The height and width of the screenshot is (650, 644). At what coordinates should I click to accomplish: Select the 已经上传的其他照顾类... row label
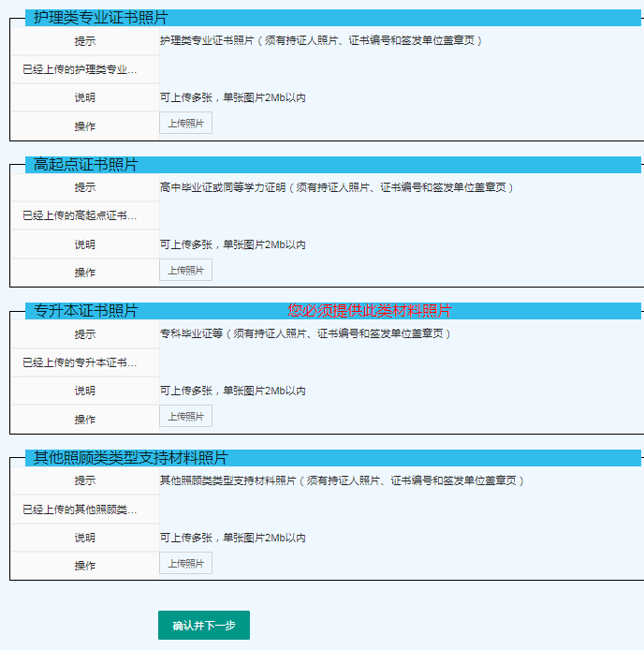tap(80, 510)
